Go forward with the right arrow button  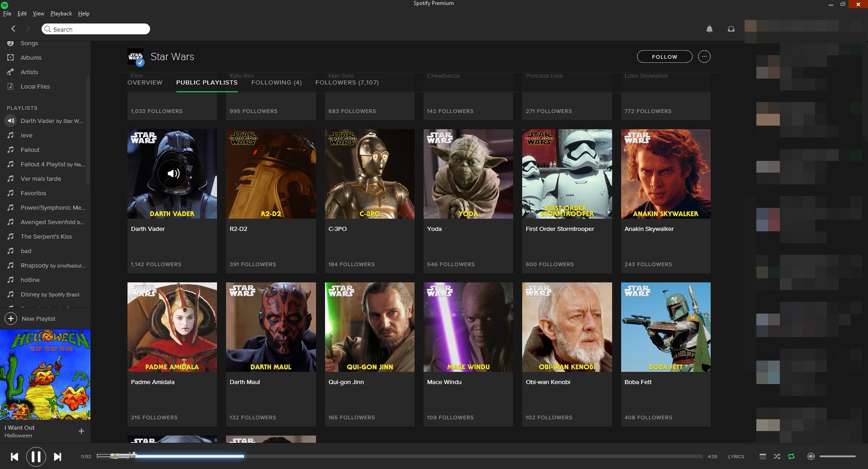coord(28,29)
